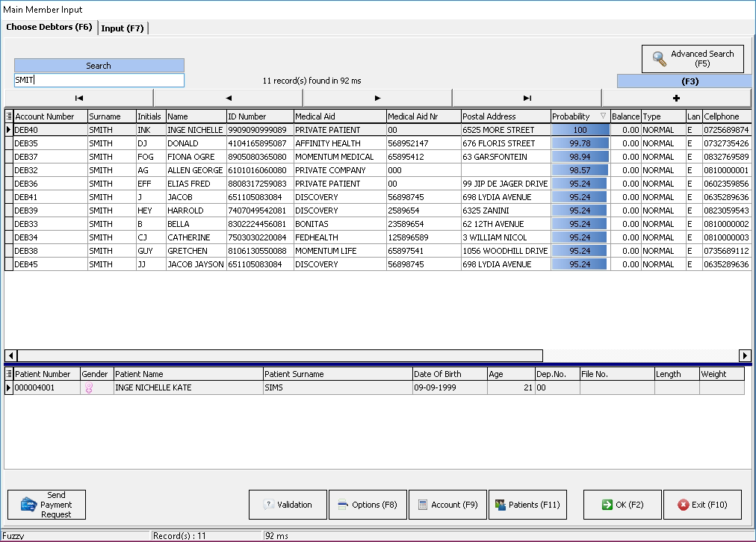
Task: Jump to last record arrow
Action: click(x=527, y=98)
